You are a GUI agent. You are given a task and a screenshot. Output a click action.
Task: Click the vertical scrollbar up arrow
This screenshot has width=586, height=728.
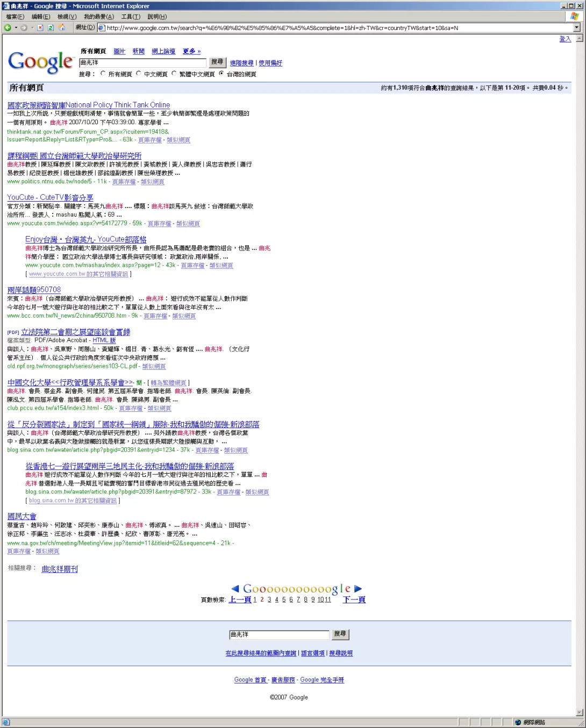580,39
